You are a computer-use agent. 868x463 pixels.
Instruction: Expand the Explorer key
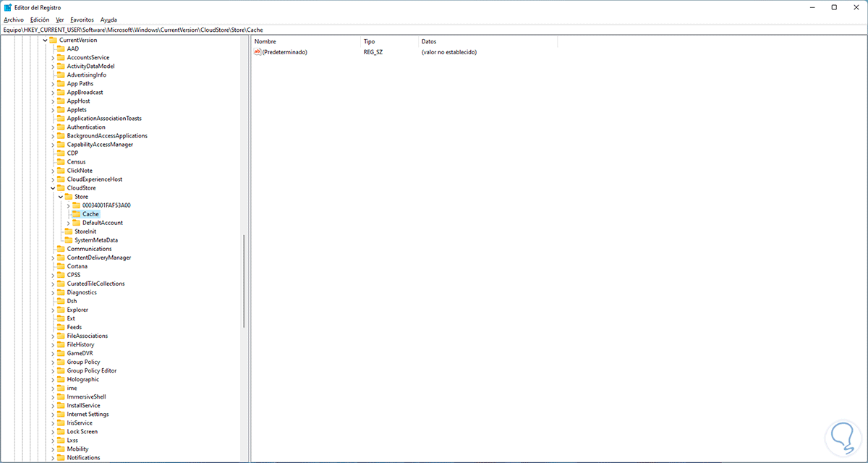click(x=53, y=310)
